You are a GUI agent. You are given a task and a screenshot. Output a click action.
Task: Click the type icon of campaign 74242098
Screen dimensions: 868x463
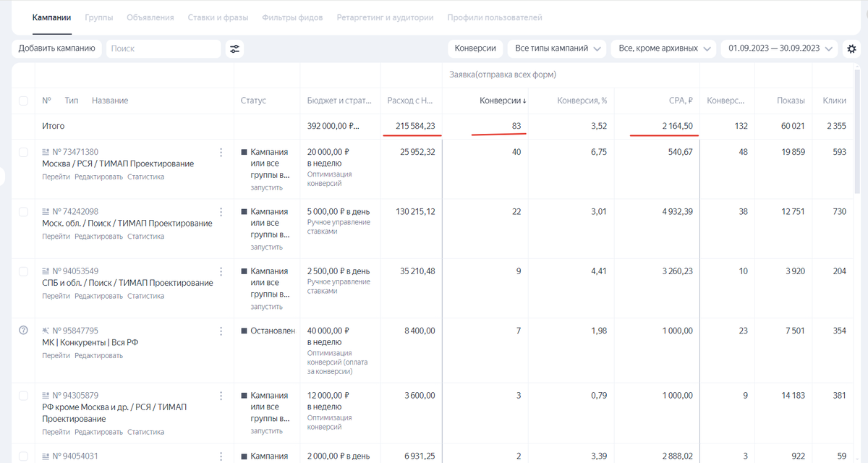click(x=46, y=212)
